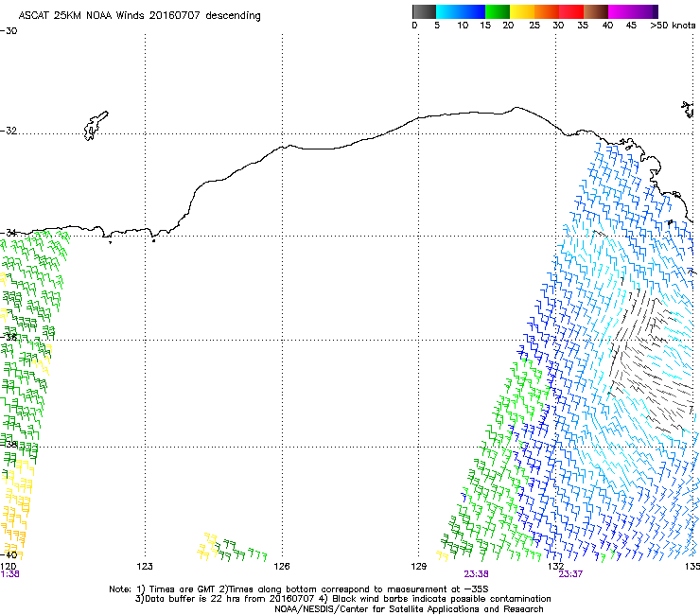Click the gray 0-5 knots color swatch
The width and height of the screenshot is (700, 615).
[424, 11]
